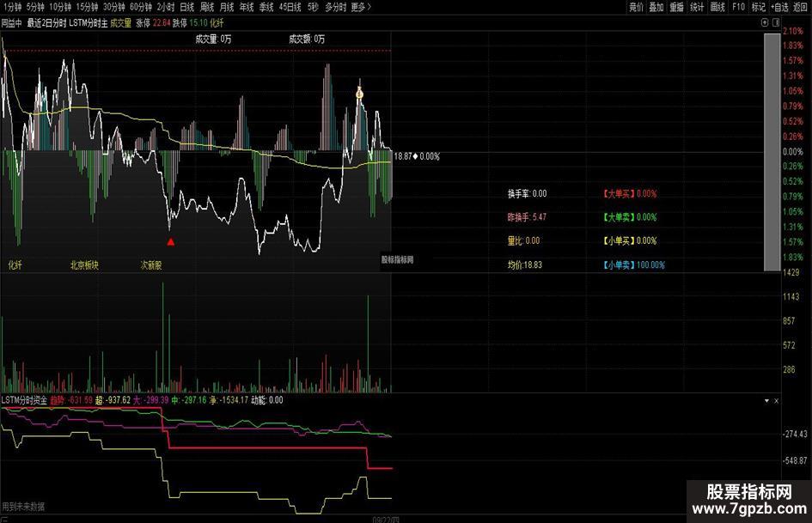
Task: Click the 18.87 current price label
Action: (403, 156)
